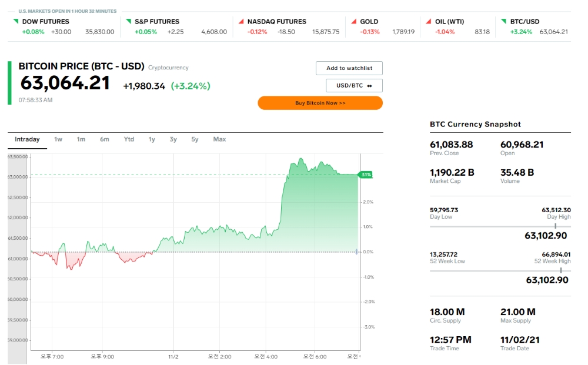Click the Add to watchlist button

349,68
